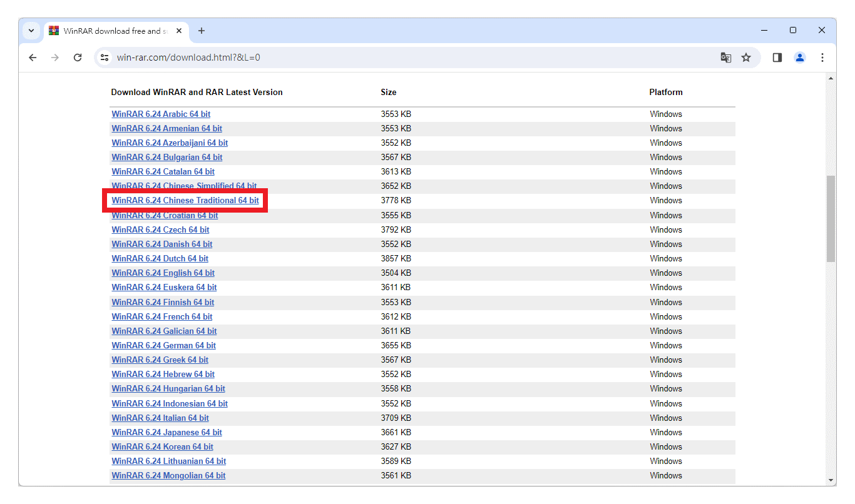The image size is (855, 504).
Task: View site information icon in address bar
Action: tap(105, 58)
